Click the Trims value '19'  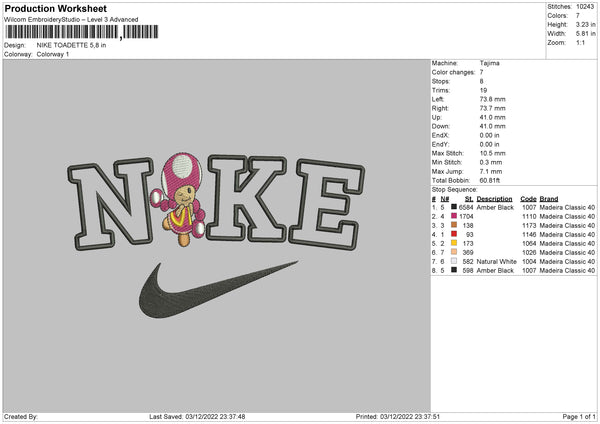pyautogui.click(x=483, y=90)
